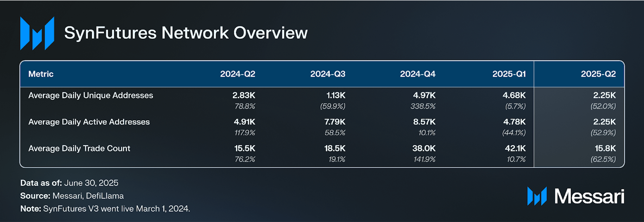Select the 2025-Q1 column header
The image size is (644, 222).
click(x=509, y=74)
